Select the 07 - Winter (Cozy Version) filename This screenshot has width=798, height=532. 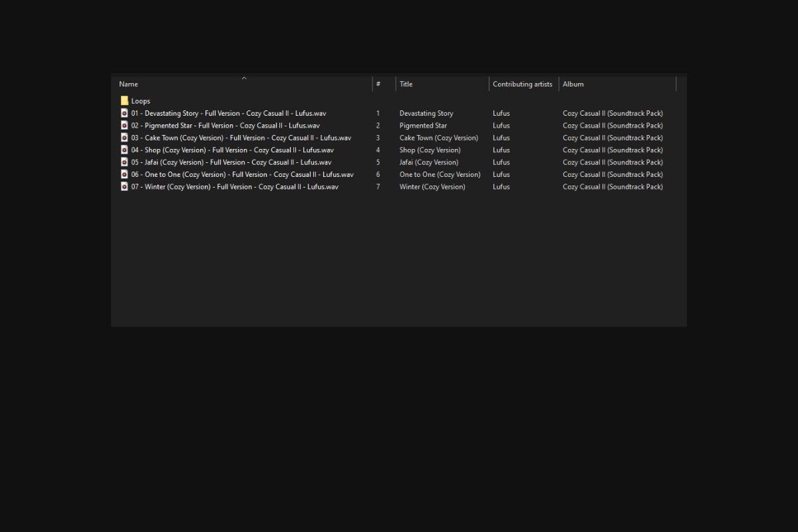tap(234, 187)
